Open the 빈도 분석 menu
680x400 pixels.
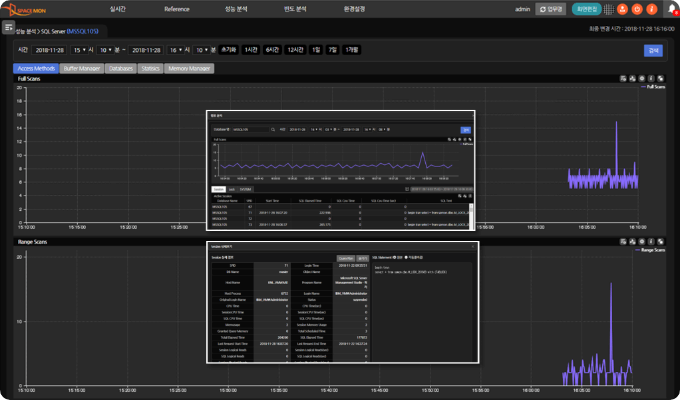(x=295, y=9)
